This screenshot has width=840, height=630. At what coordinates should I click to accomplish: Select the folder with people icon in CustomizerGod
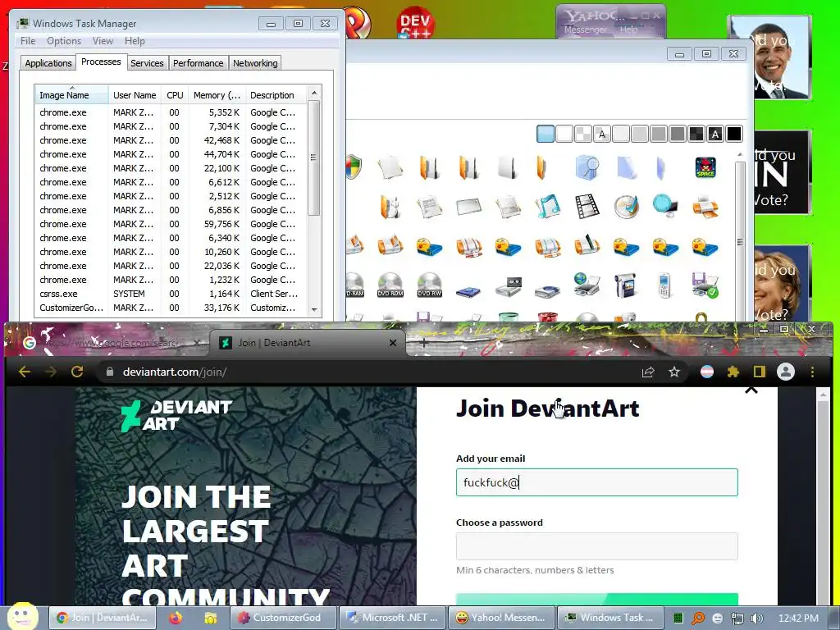click(390, 207)
